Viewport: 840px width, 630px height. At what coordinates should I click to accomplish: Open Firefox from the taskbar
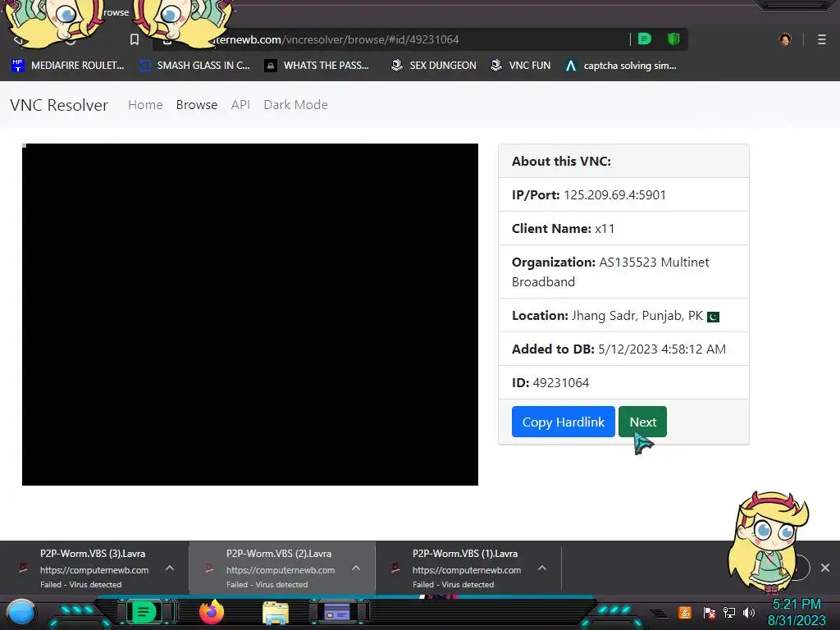[x=211, y=612]
